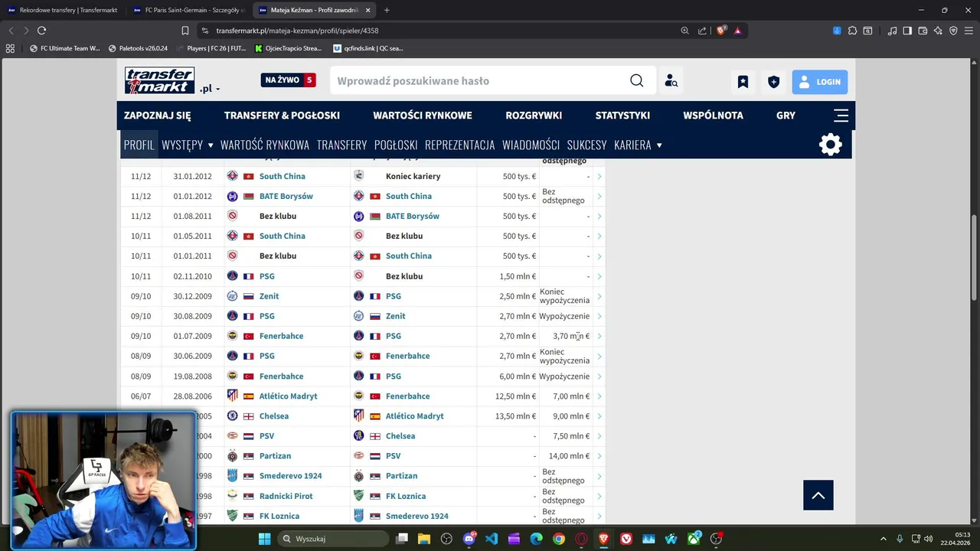Click the Transfermarkt search input field
Viewport: 980px width, 551px height.
(479, 81)
